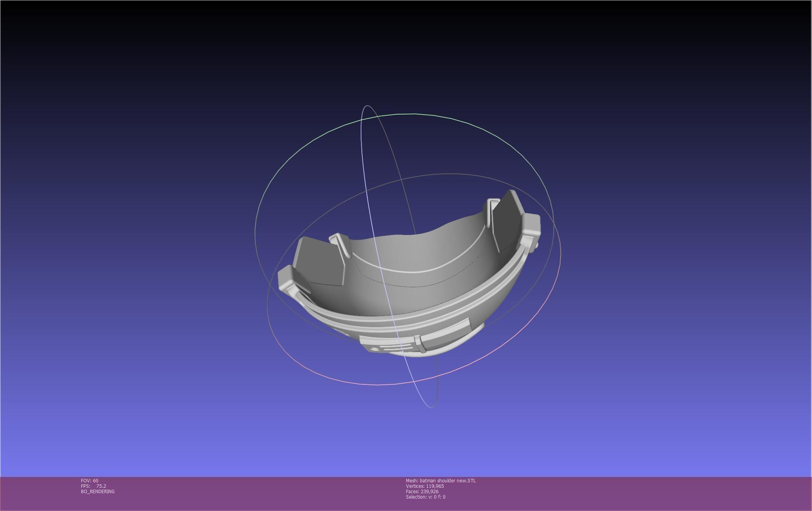Click the 'Selection: v: 0 f: 0' line
Viewport: 812px width, 511px height.
pos(426,497)
